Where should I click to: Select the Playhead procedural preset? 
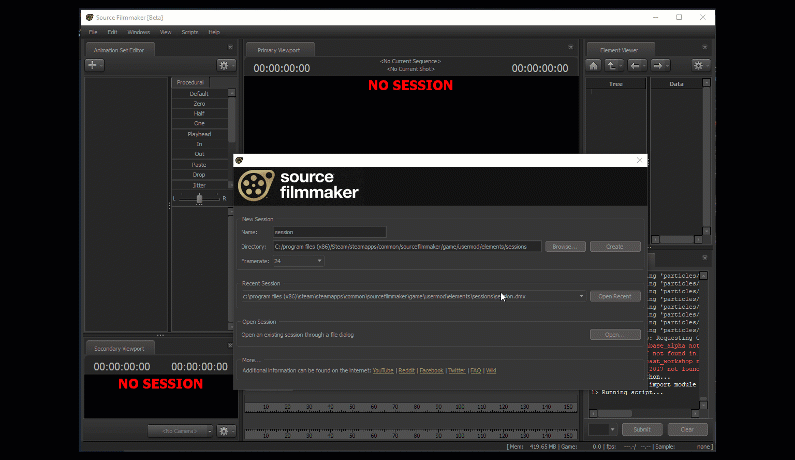(199, 134)
